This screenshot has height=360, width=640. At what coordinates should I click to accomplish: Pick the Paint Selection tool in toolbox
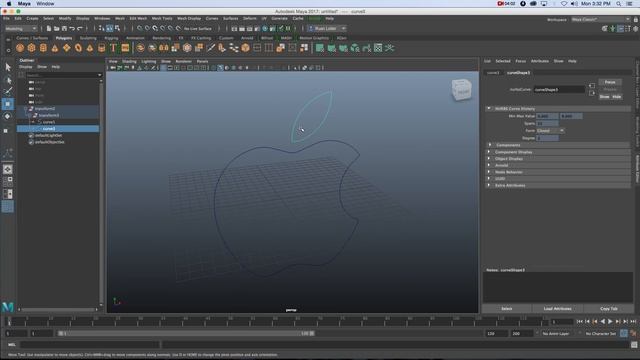(8, 91)
